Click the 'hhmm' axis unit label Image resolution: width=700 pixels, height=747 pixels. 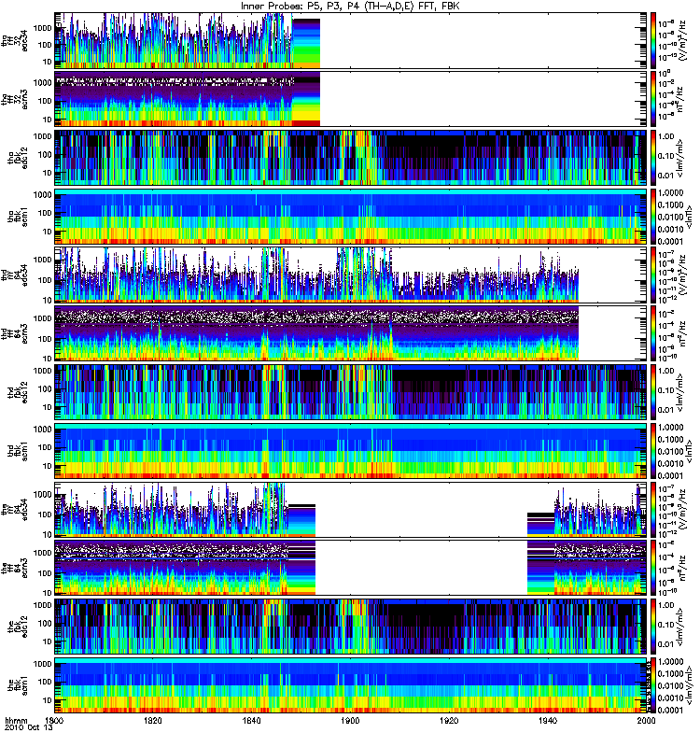pos(16,720)
